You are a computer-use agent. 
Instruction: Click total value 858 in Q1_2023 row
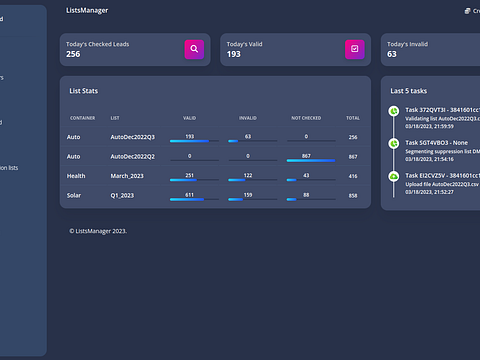click(353, 196)
